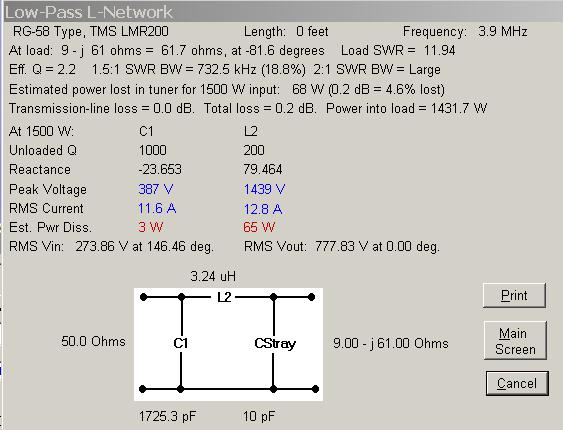Click the Print button
Screen dimensions: 563x430
pos(514,295)
